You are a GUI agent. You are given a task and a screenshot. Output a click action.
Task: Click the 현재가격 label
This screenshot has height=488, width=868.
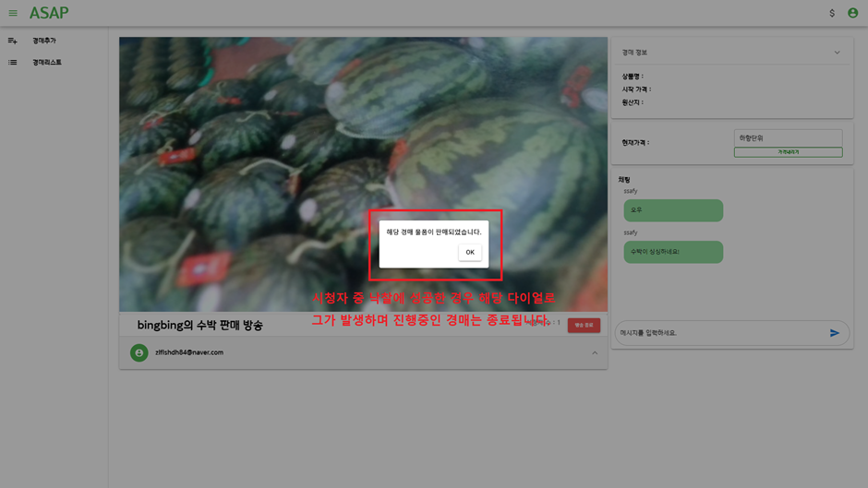point(635,143)
